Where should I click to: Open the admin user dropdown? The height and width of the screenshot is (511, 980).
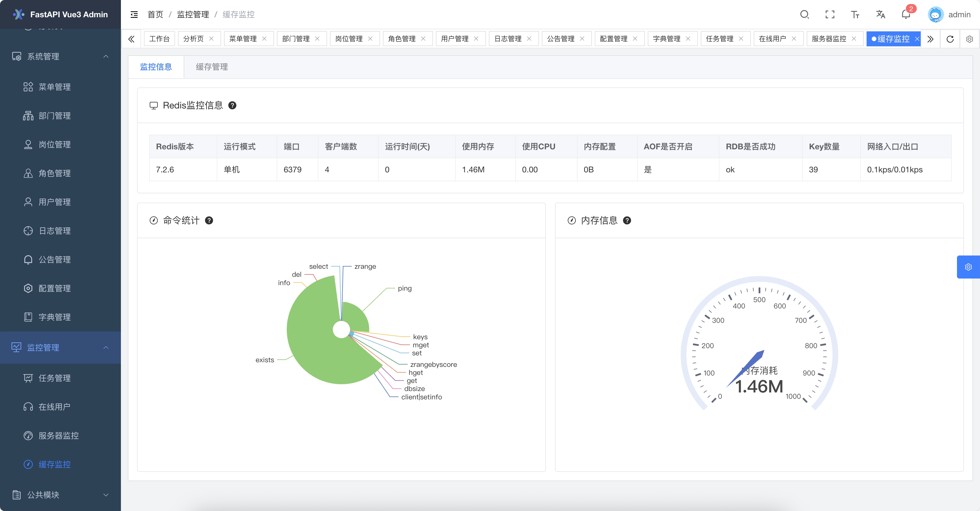949,14
